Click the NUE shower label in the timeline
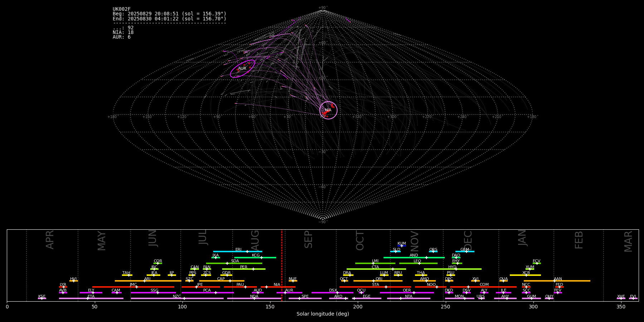This screenshot has height=322, width=644. coord(293,279)
